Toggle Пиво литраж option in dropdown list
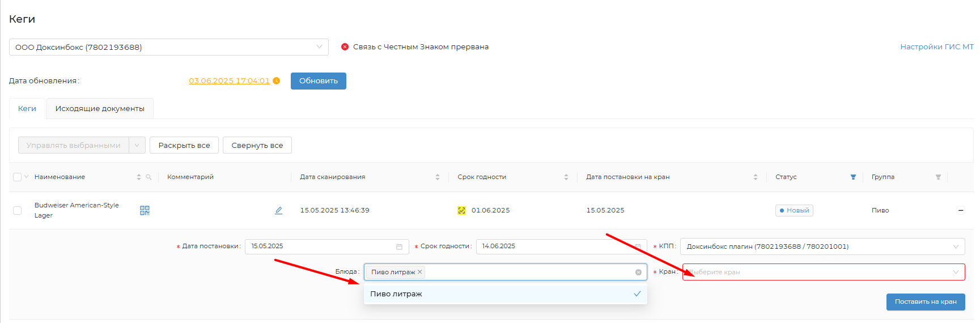 [x=504, y=294]
